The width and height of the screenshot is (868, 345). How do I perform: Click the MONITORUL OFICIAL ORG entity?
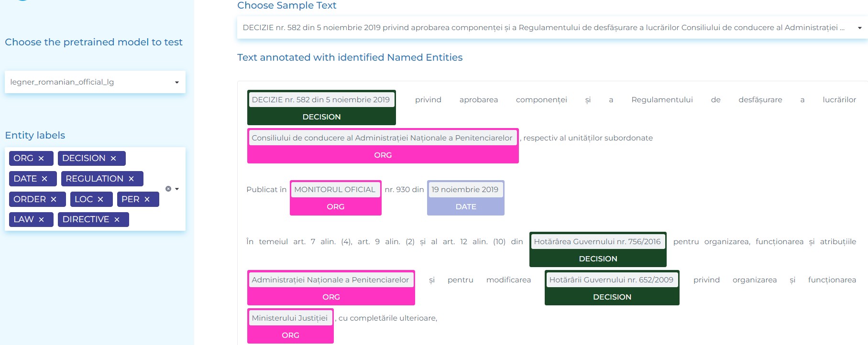[336, 198]
